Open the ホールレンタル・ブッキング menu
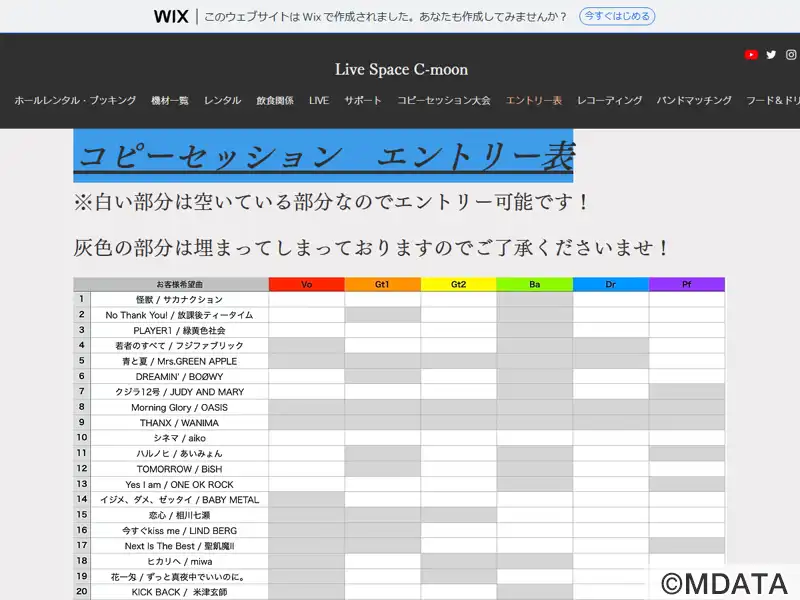This screenshot has width=800, height=600. (75, 101)
